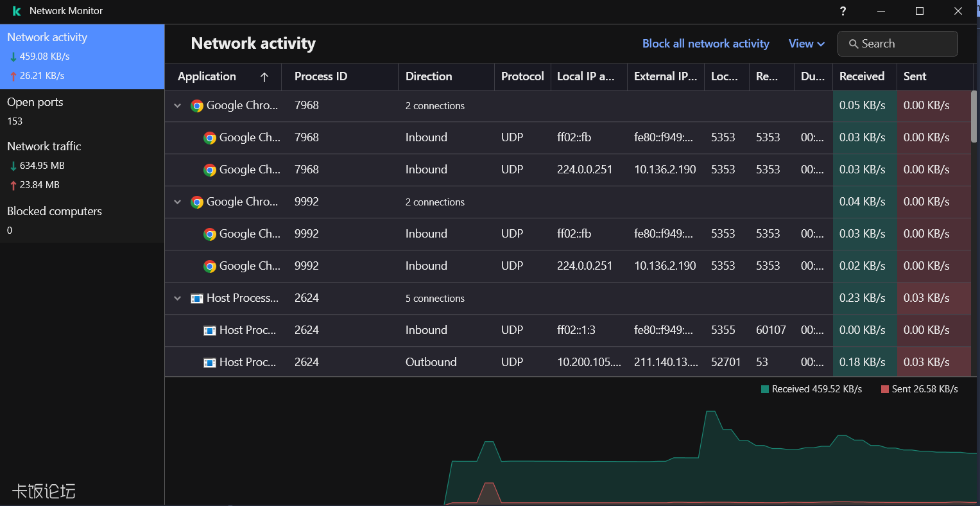Click the Chrome icon in the 9992 ff02::fb row
The height and width of the screenshot is (506, 980).
tap(210, 234)
